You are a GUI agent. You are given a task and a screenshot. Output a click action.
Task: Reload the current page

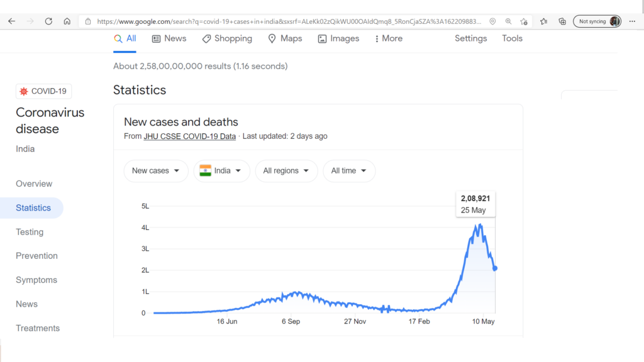(x=48, y=21)
